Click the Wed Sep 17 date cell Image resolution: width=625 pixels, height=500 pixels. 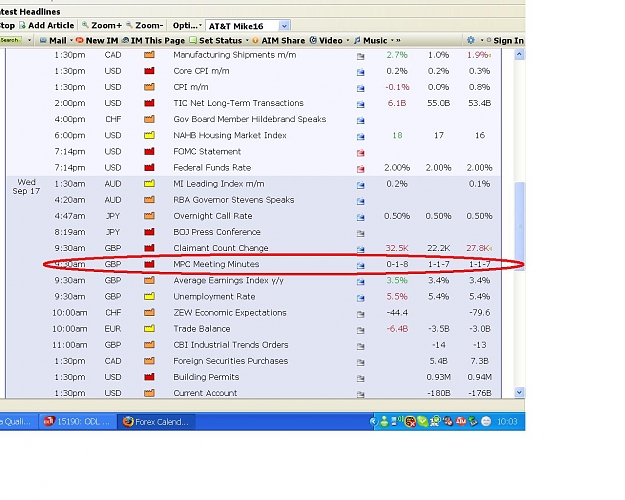[x=26, y=187]
